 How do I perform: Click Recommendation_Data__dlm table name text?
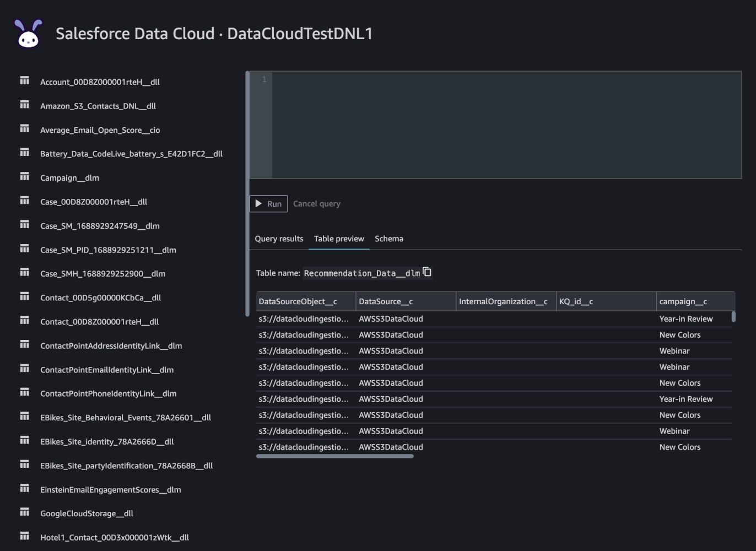click(362, 273)
